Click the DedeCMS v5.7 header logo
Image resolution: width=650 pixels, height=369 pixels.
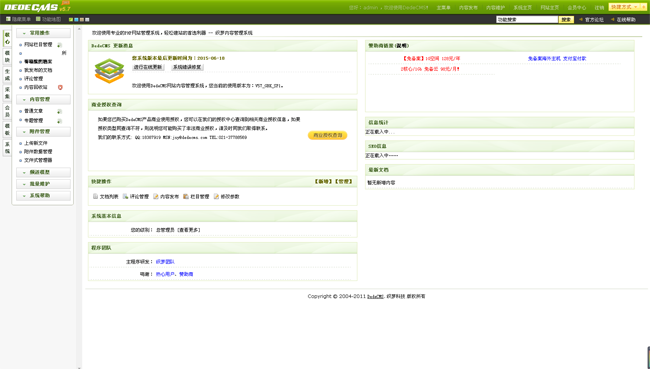37,7
